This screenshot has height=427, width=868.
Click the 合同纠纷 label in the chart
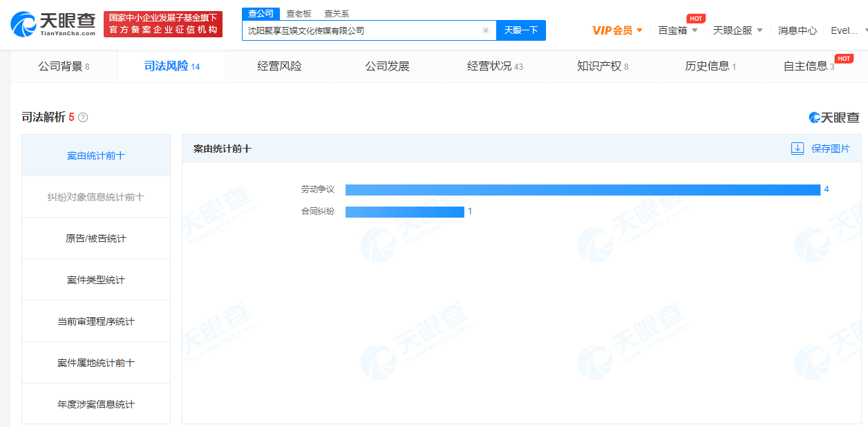pyautogui.click(x=317, y=211)
